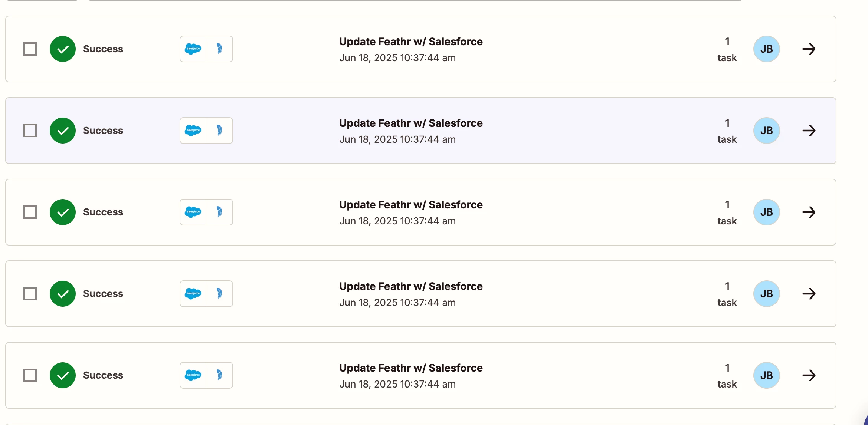Image resolution: width=868 pixels, height=425 pixels.
Task: Click the Feathr icon in the second row
Action: tap(219, 131)
